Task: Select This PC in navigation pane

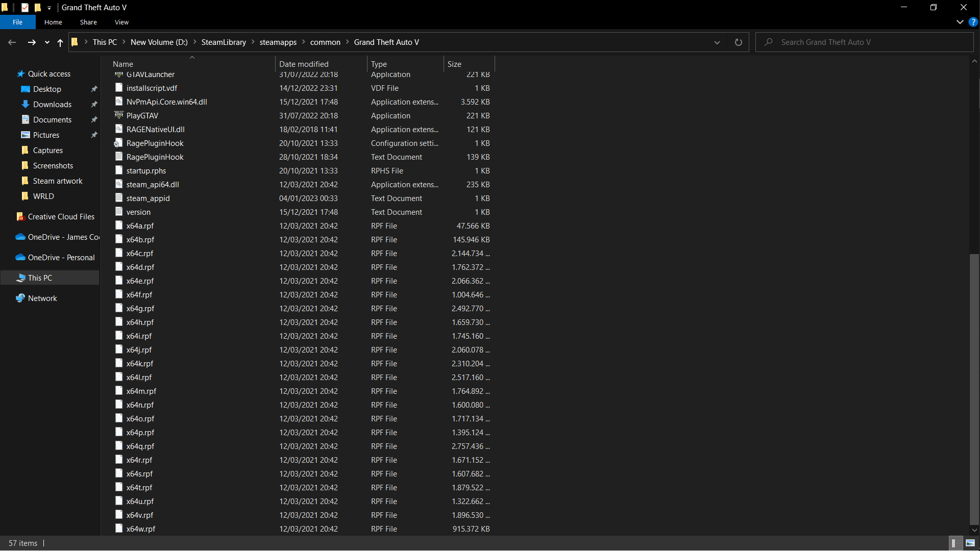Action: tap(40, 278)
